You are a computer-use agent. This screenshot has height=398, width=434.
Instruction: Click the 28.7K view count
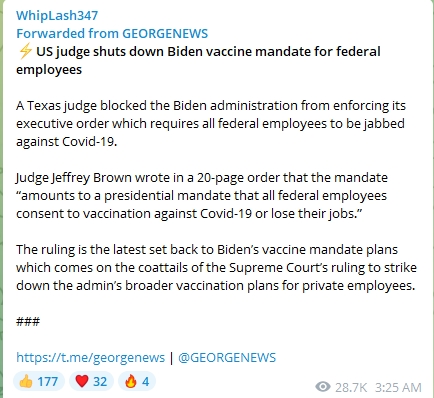click(x=351, y=387)
